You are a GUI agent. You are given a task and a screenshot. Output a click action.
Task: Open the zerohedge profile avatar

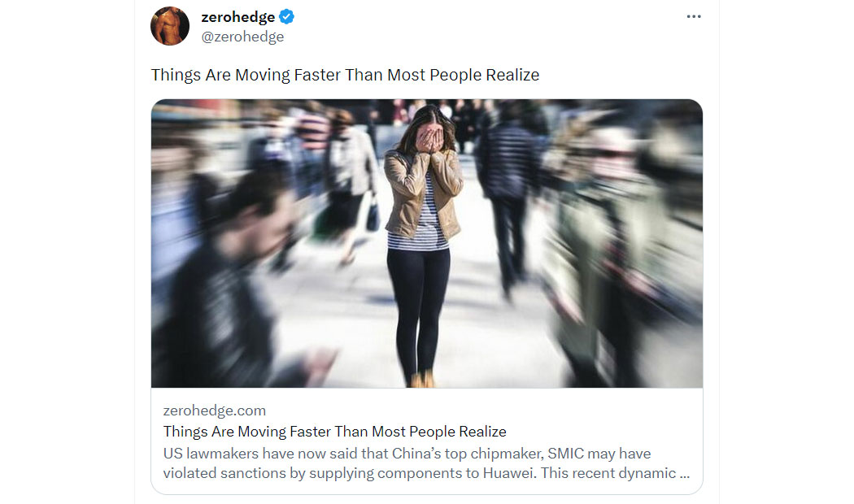(170, 25)
